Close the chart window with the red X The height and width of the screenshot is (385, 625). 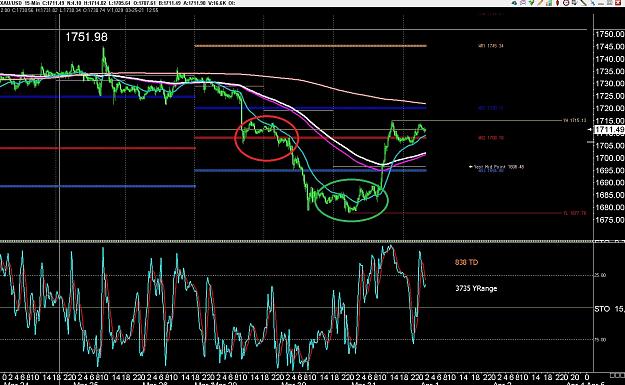(x=619, y=3)
